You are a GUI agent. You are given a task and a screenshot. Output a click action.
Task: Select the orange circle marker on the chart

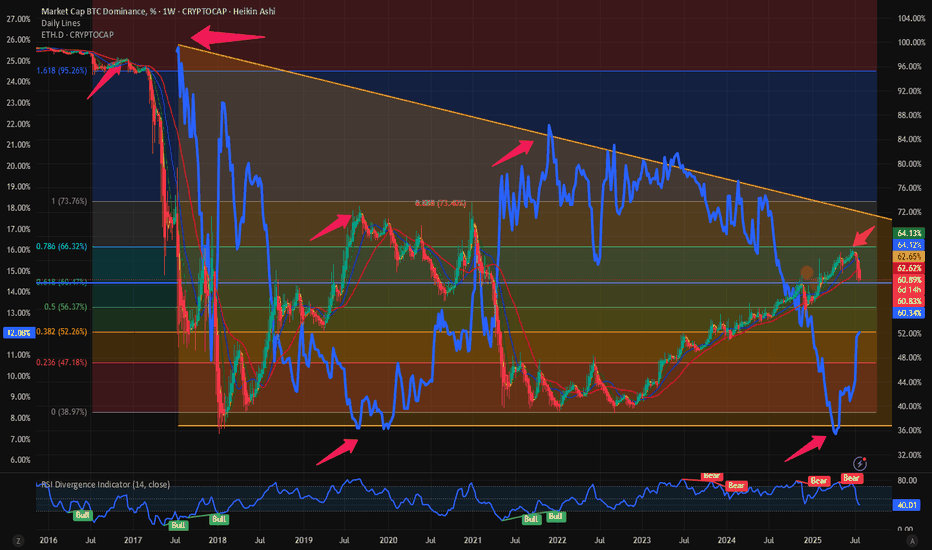click(x=807, y=272)
